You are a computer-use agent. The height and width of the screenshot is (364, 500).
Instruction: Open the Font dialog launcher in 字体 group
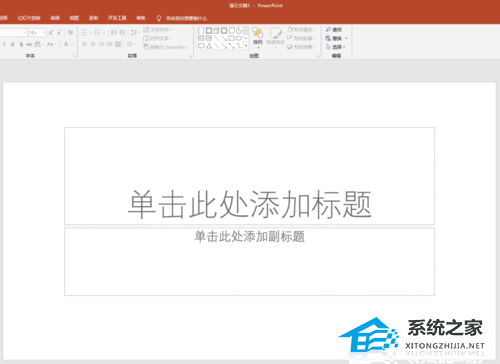point(74,56)
